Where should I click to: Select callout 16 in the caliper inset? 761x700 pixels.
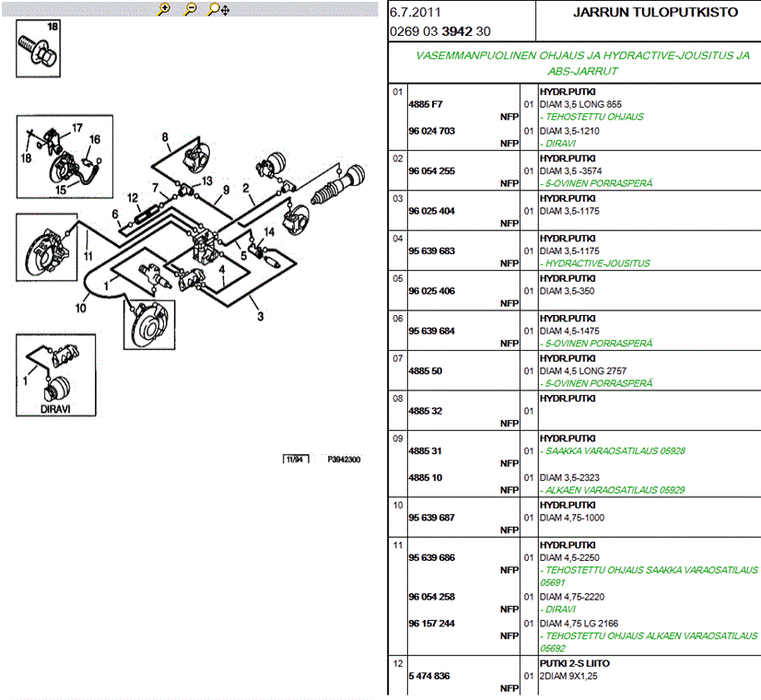click(x=94, y=140)
